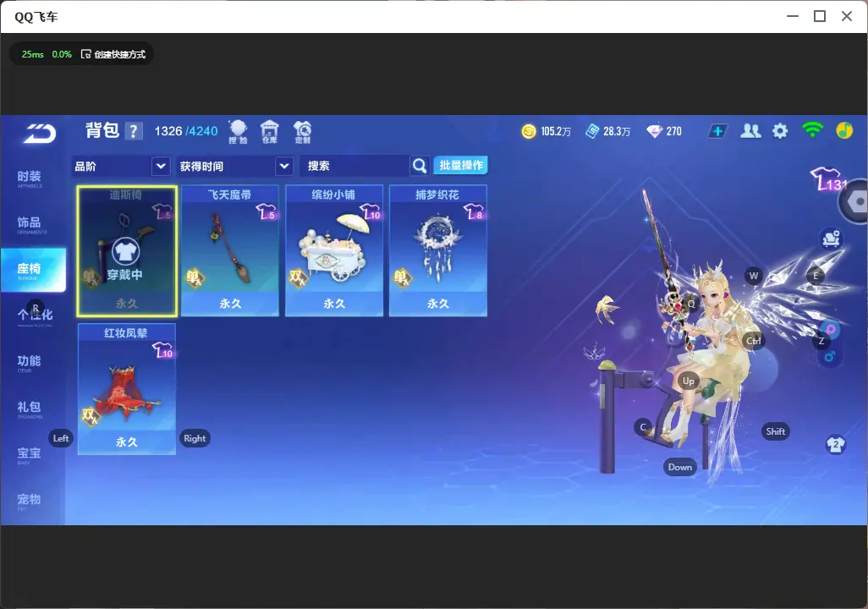This screenshot has width=868, height=609.
Task: Open the 定制 customization icon
Action: 302,132
